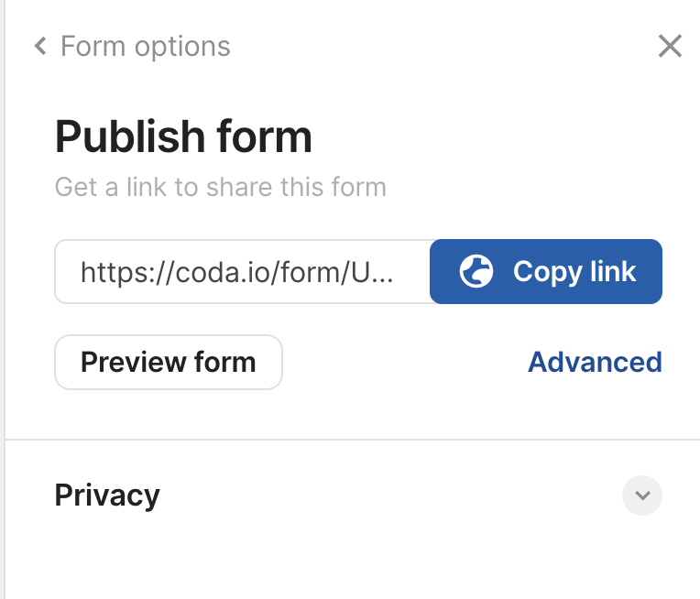Screen dimensions: 700x599
Task: Click the circular gray button beside Privacy
Action: (642, 496)
